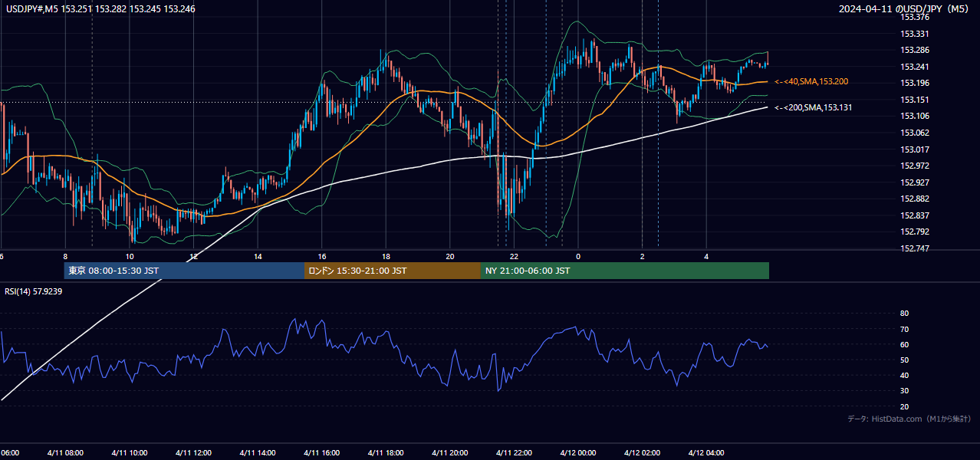Image resolution: width=980 pixels, height=460 pixels.
Task: Click hour label 4 under price chart
Action: coord(706,257)
